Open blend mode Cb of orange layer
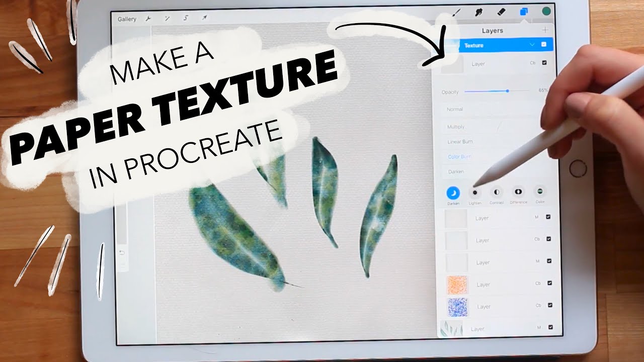This screenshot has width=644, height=362. click(538, 283)
